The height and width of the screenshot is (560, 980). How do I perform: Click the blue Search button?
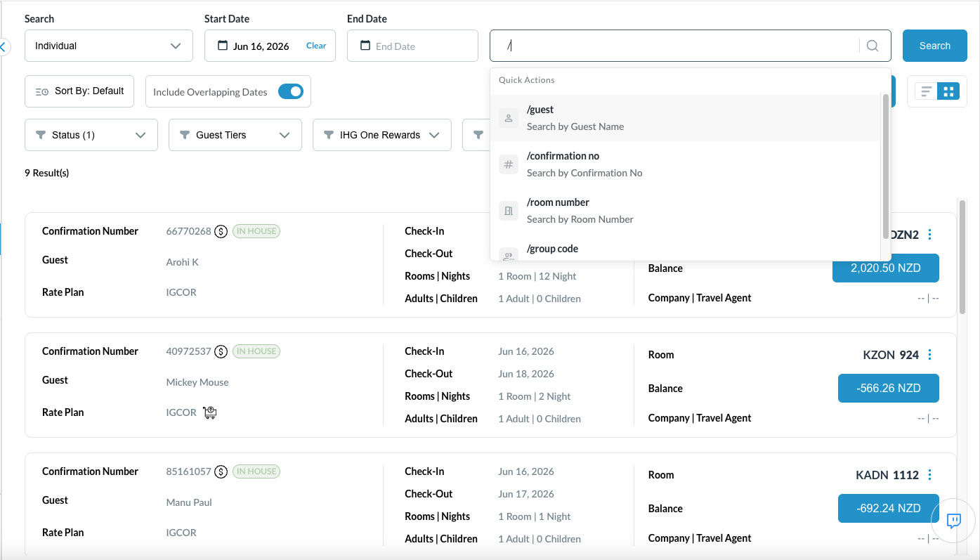(x=935, y=46)
